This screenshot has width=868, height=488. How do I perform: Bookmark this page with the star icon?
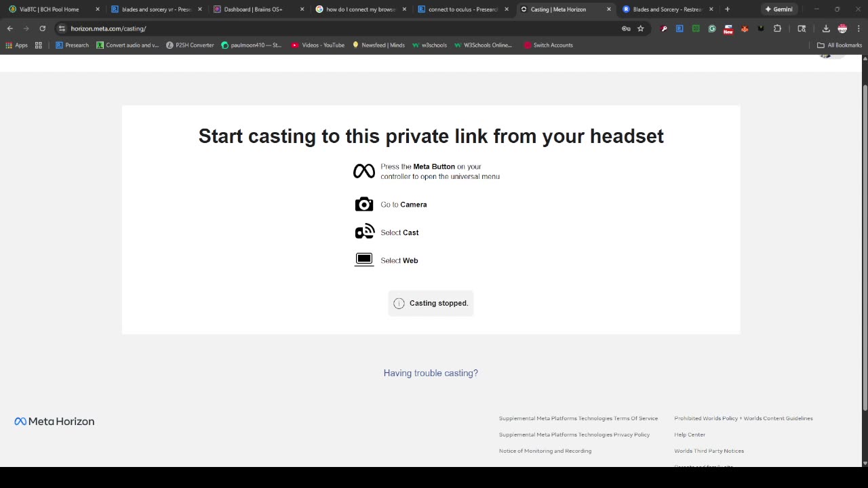click(640, 28)
